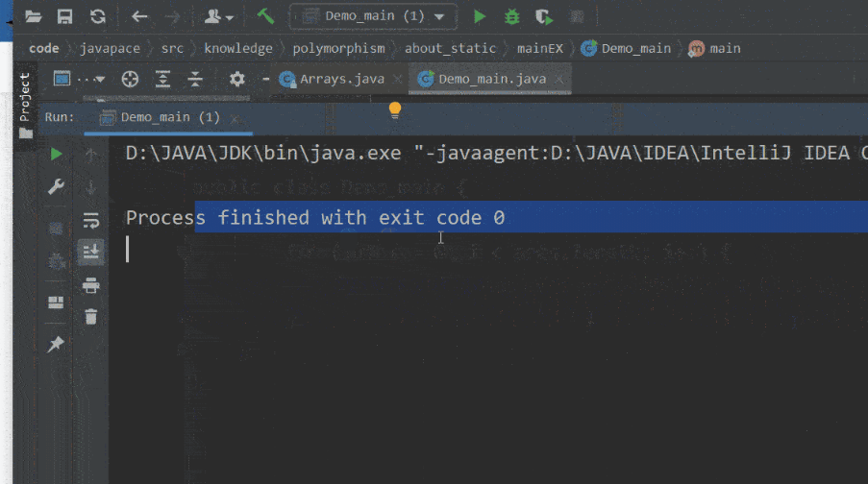Screen dimensions: 868x484
Task: Select the Demo_main class breadcrumb
Action: pos(626,49)
